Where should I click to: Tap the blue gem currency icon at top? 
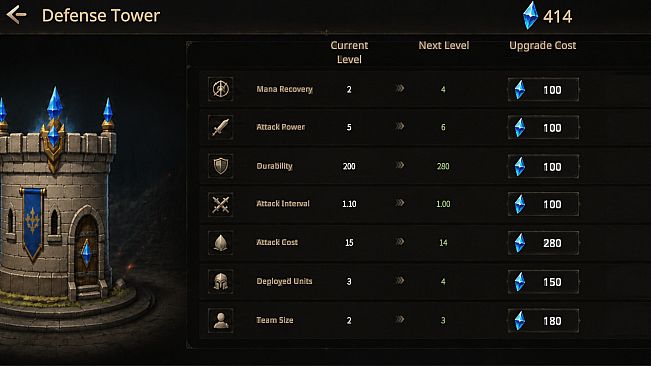pyautogui.click(x=530, y=16)
